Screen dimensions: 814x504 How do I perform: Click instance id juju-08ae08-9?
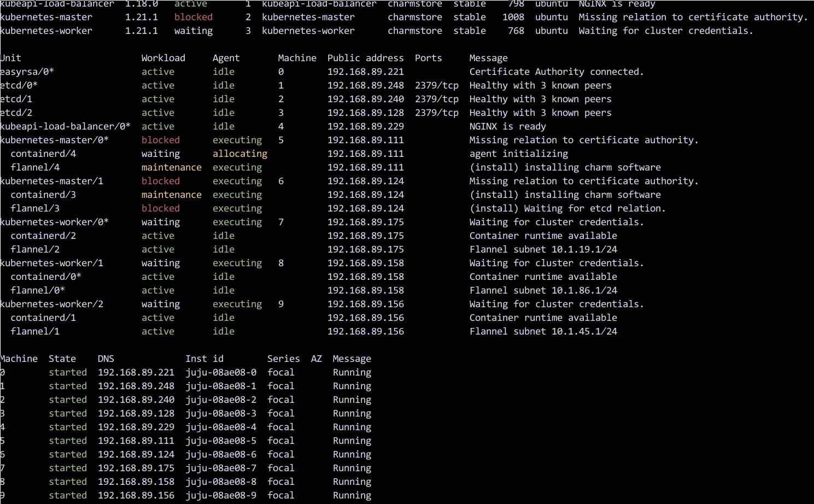(221, 495)
